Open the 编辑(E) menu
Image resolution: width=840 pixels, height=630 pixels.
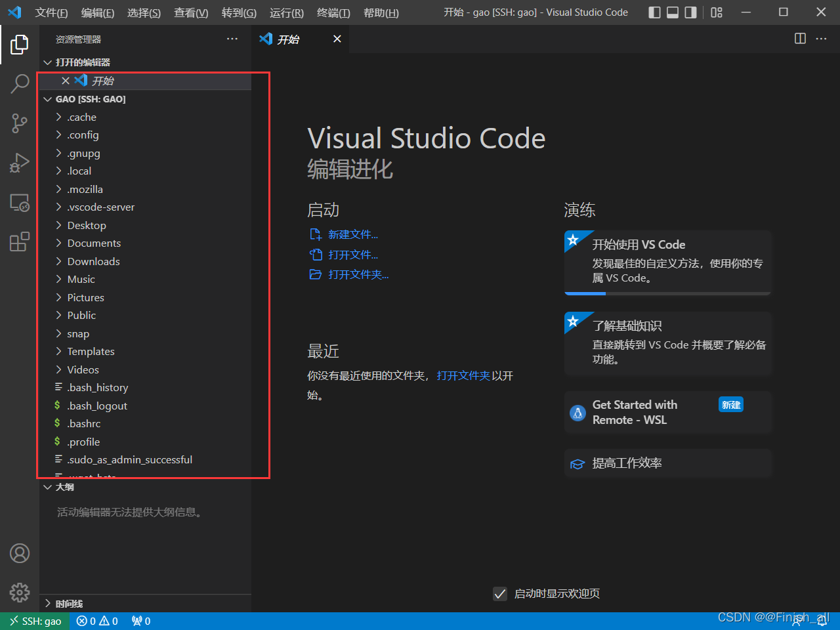[98, 12]
